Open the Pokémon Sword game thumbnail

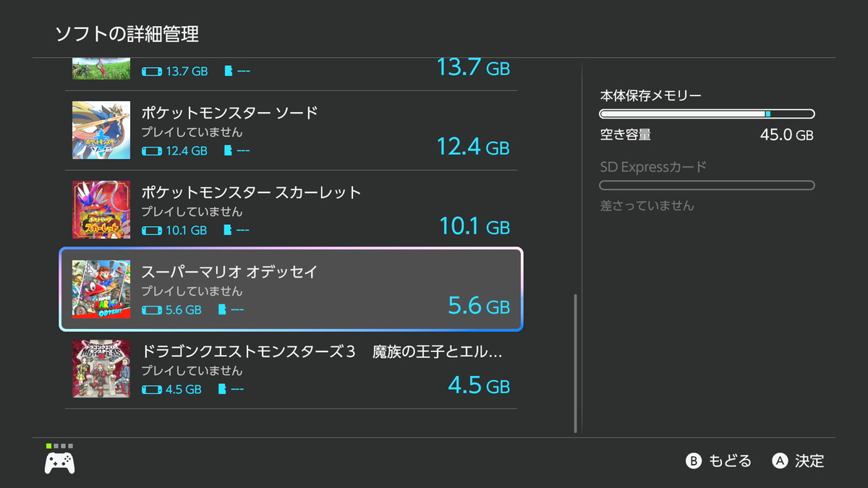click(101, 130)
